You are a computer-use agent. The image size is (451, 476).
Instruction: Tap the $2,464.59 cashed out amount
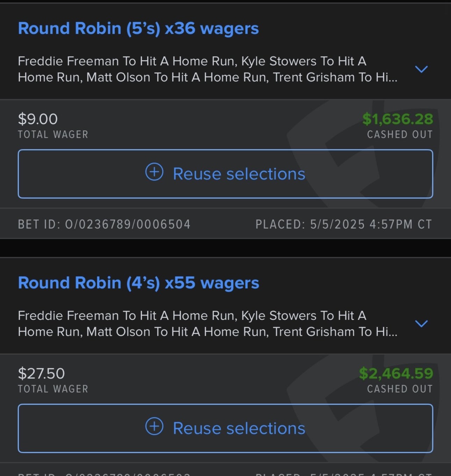(396, 374)
